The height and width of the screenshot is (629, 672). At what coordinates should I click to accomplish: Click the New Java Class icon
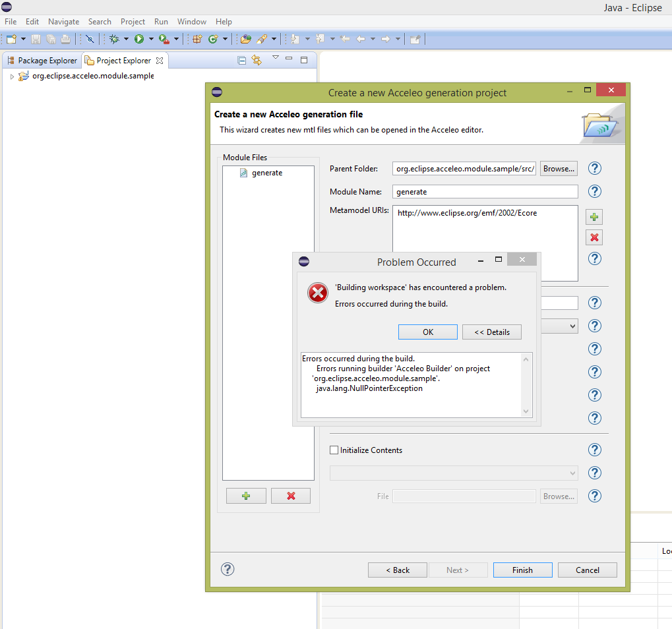pyautogui.click(x=213, y=39)
